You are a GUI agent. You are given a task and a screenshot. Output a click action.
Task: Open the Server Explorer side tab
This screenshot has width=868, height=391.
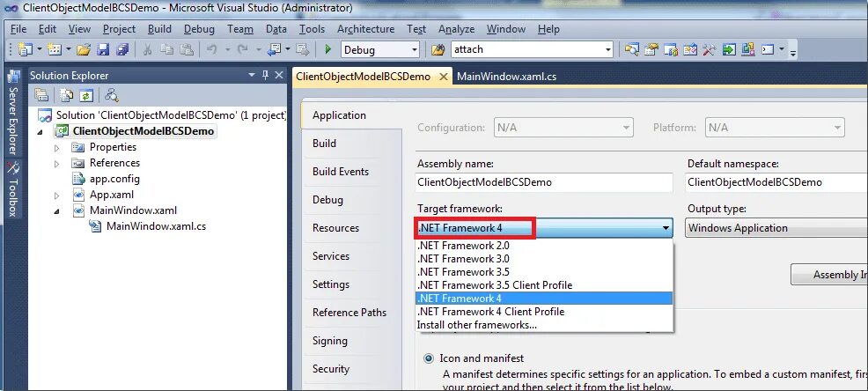pyautogui.click(x=14, y=114)
